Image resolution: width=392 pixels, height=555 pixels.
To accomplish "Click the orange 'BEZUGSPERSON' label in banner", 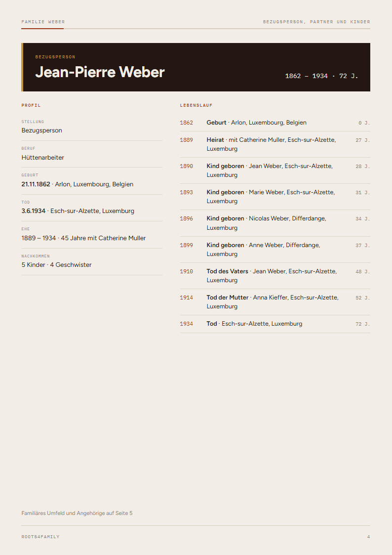I will (x=55, y=57).
